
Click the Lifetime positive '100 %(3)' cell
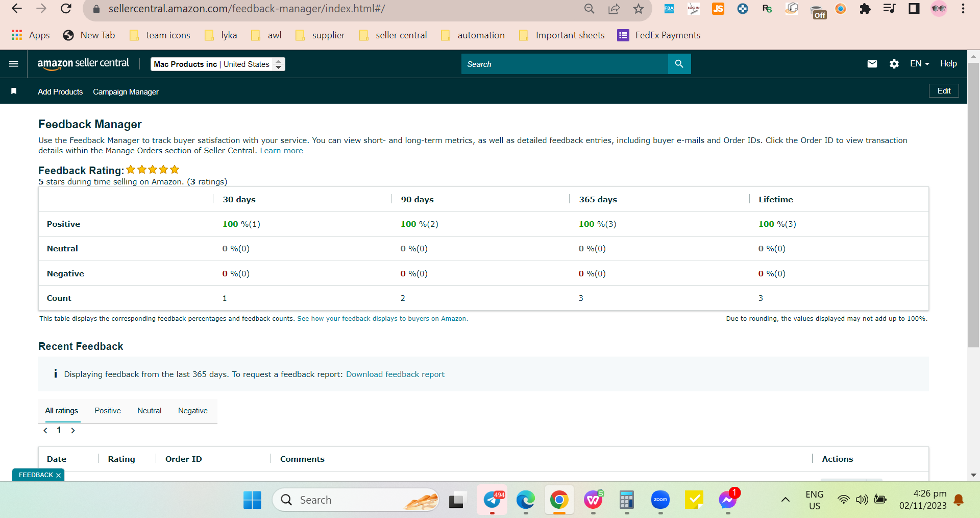tap(777, 224)
